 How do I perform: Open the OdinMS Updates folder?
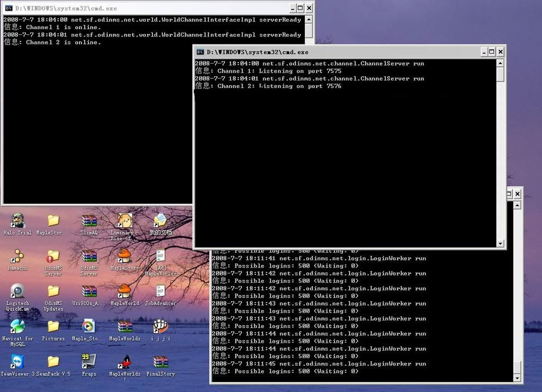click(53, 291)
